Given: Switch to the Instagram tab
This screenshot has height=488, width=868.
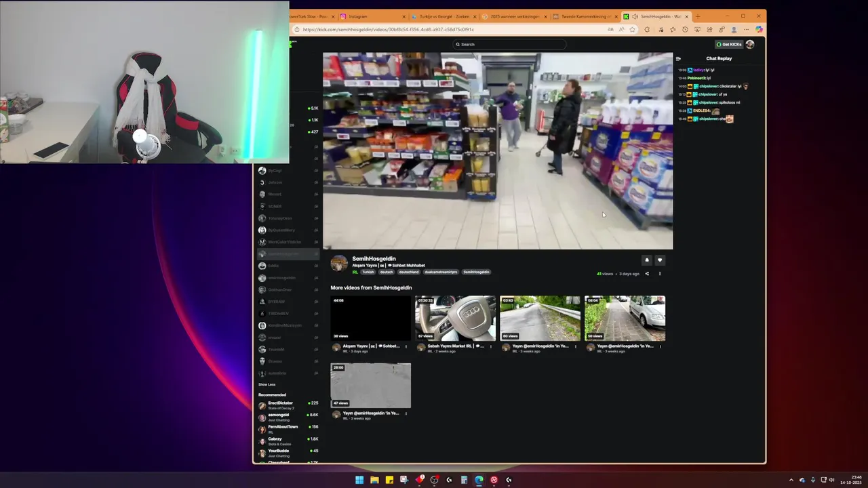Looking at the screenshot, I should tap(373, 16).
